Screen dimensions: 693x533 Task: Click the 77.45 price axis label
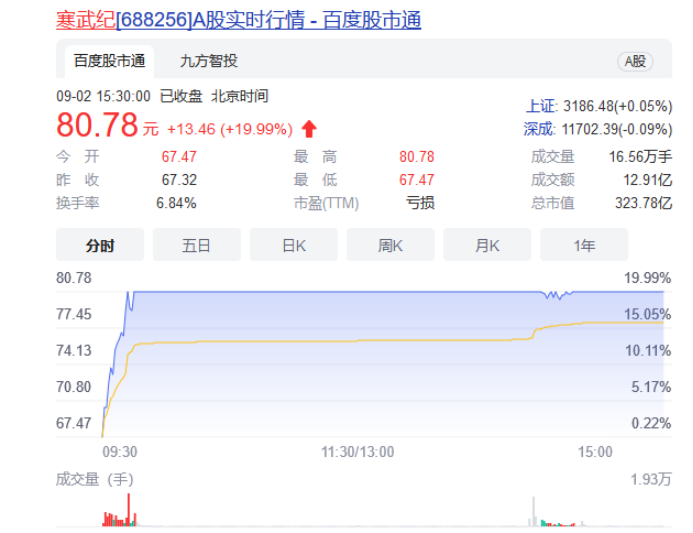(x=74, y=314)
